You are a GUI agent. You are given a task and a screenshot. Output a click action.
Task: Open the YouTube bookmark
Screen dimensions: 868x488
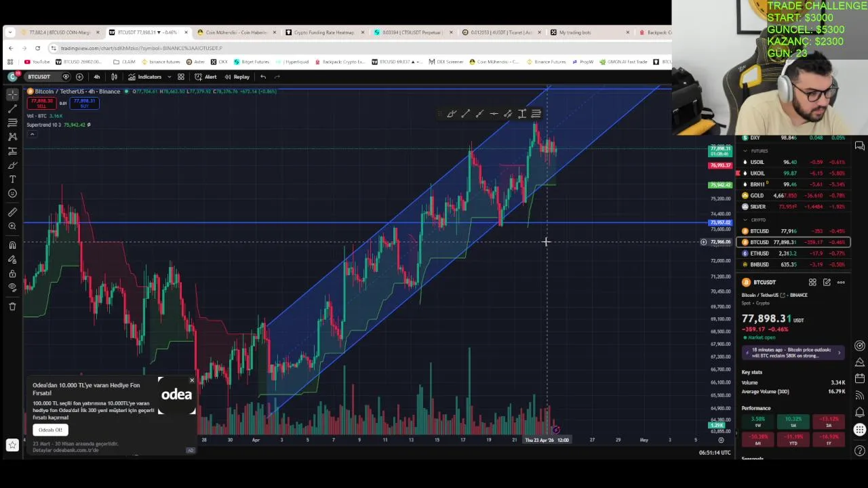tap(37, 62)
